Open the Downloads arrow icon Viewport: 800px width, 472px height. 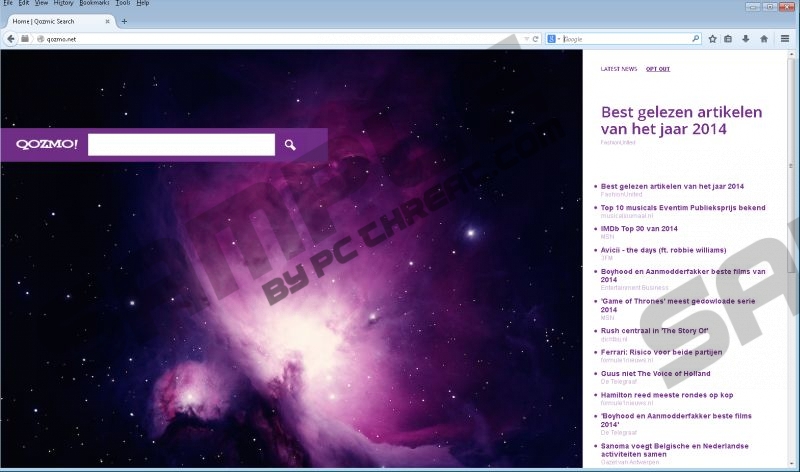click(746, 39)
